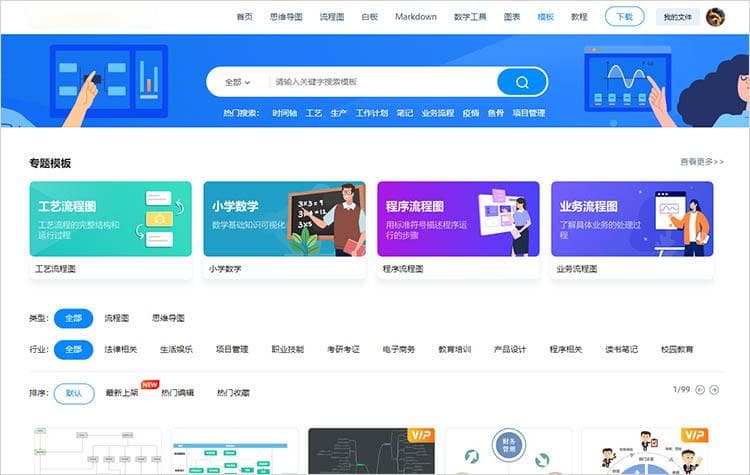Open Markdown navigation item
The image size is (750, 475).
pyautogui.click(x=416, y=17)
